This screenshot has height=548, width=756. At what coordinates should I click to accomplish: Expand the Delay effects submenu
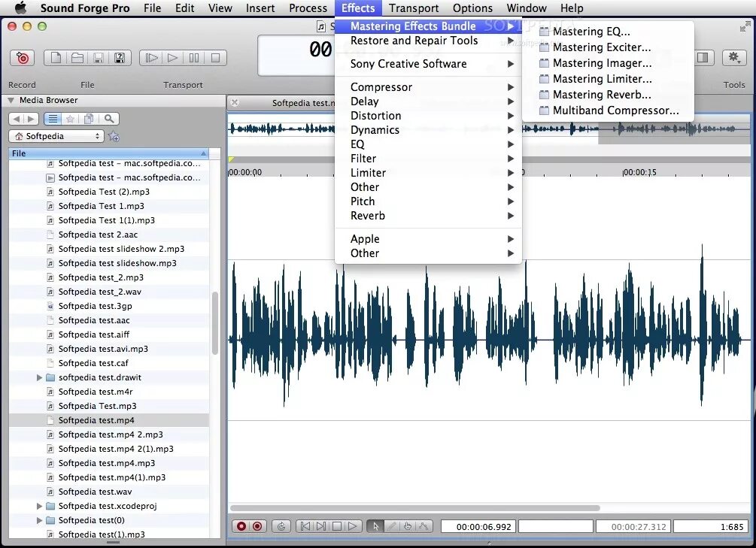coord(428,101)
